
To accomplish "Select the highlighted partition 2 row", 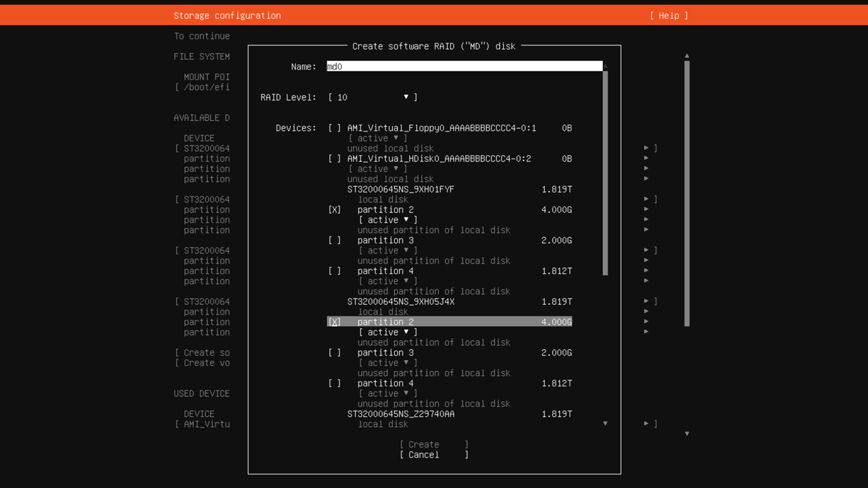I will pos(449,322).
